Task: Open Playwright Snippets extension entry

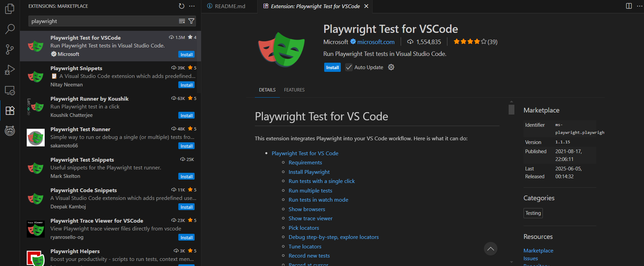Action: point(110,77)
